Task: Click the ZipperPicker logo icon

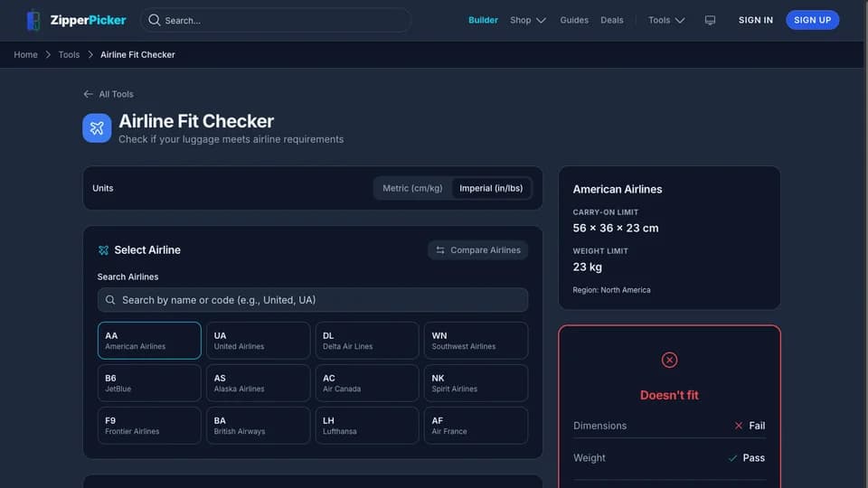Action: [x=33, y=21]
